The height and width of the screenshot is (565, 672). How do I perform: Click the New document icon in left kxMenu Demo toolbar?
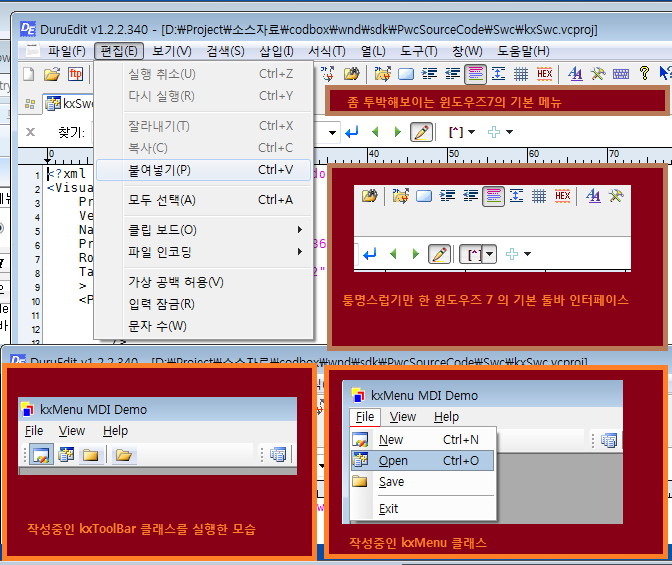pos(42,454)
